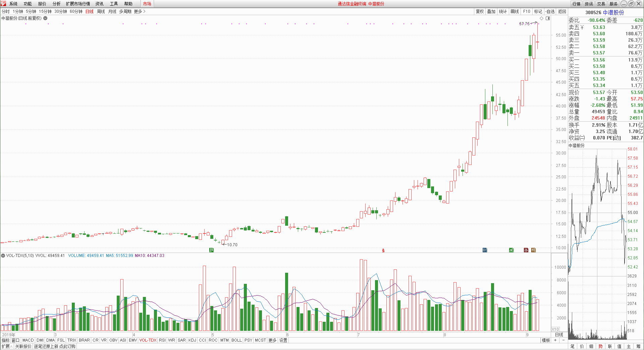The height and width of the screenshot is (350, 644).
Task: Click the 交易 button
Action: [601, 4]
